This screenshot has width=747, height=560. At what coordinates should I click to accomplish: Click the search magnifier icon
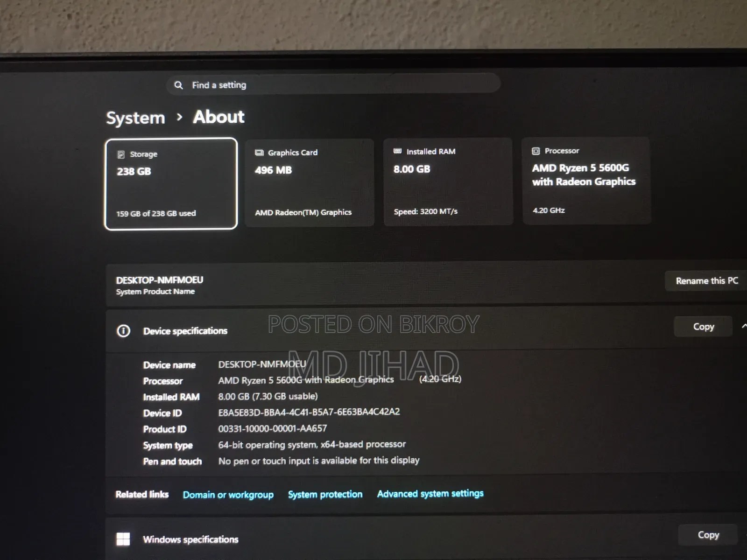coord(178,85)
